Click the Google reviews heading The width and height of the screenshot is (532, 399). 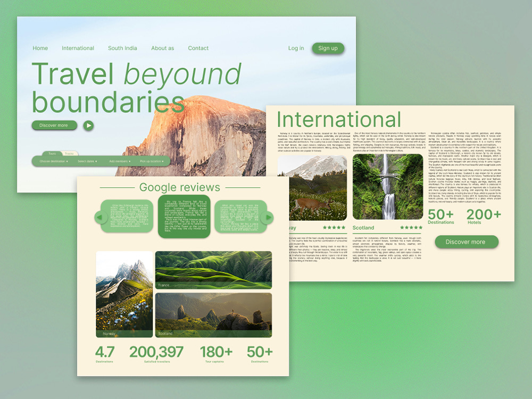pos(179,187)
